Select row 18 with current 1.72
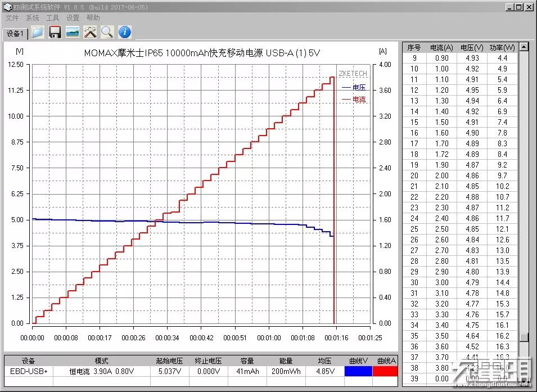The image size is (537, 392). 461,154
